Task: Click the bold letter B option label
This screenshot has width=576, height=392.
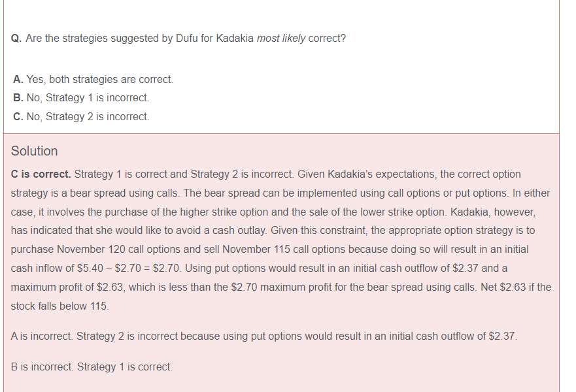Action: click(18, 98)
